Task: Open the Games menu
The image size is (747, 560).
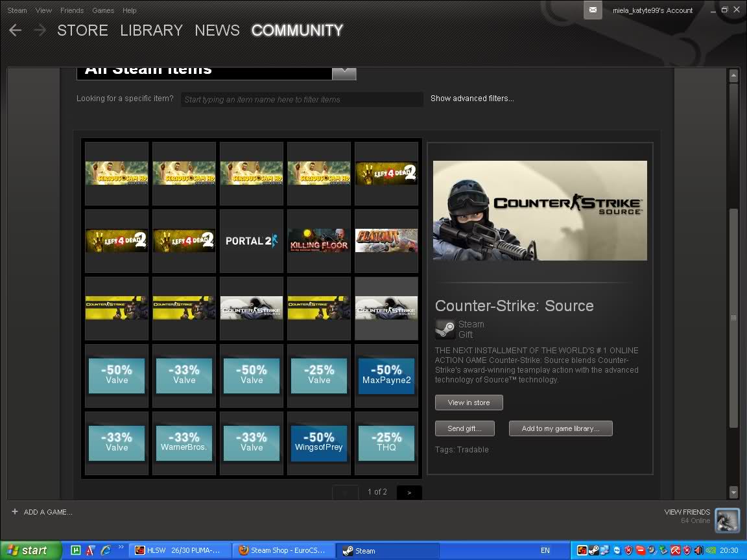Action: (x=103, y=10)
